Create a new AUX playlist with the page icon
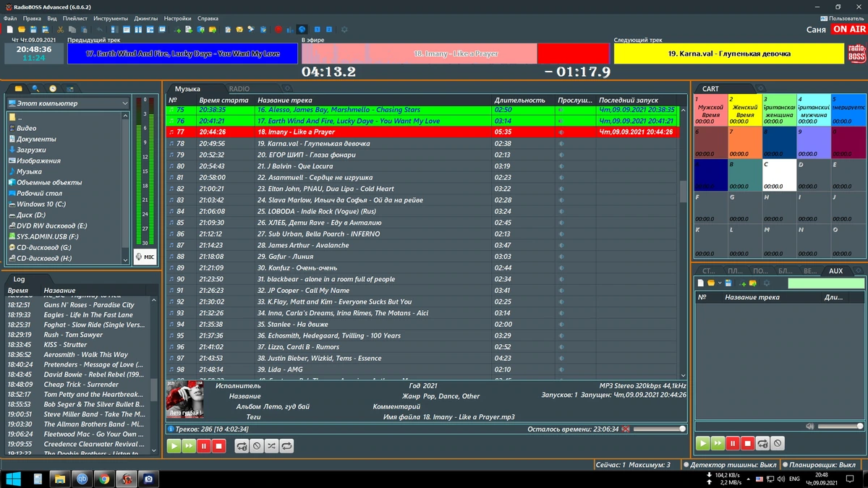This screenshot has height=488, width=868. pos(701,283)
